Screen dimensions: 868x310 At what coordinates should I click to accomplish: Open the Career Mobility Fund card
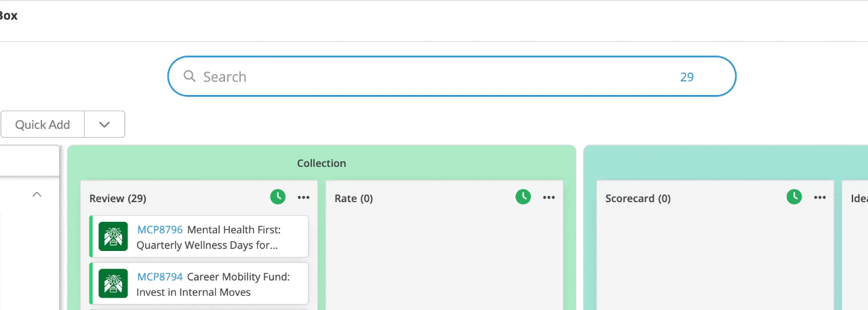pos(199,284)
